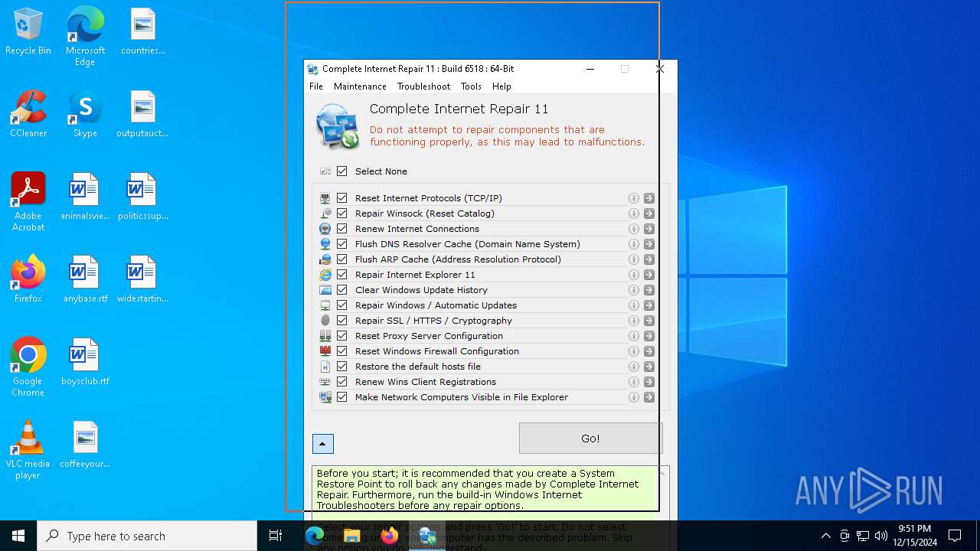Viewport: 980px width, 551px height.
Task: Open the Maintenance menu
Action: (360, 86)
